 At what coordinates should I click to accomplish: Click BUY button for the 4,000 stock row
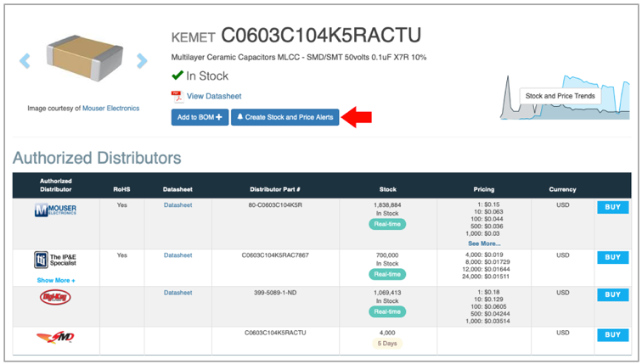[x=612, y=335]
